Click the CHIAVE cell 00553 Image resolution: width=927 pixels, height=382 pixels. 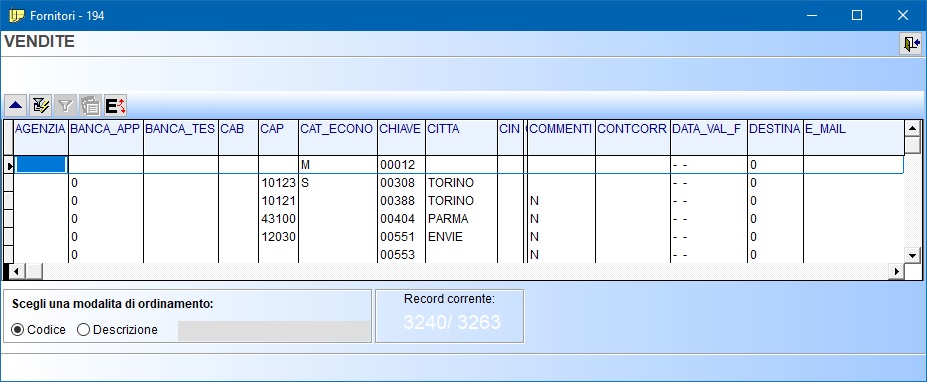coord(401,255)
